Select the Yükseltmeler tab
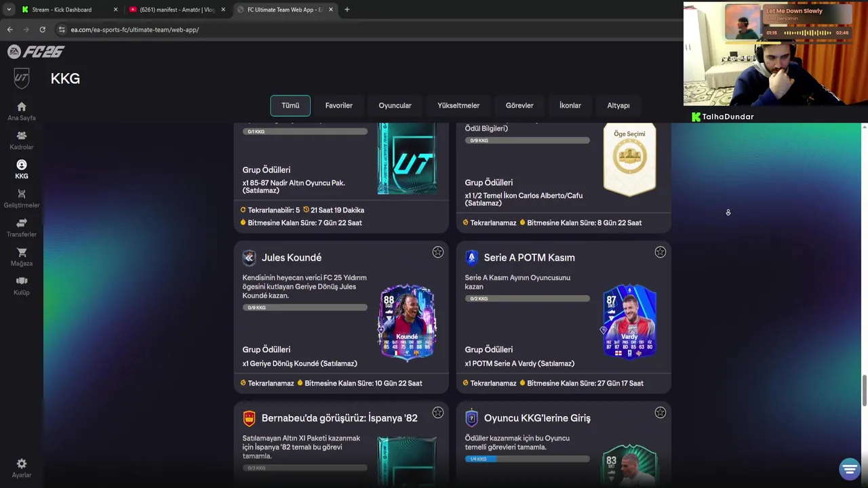 (x=458, y=106)
